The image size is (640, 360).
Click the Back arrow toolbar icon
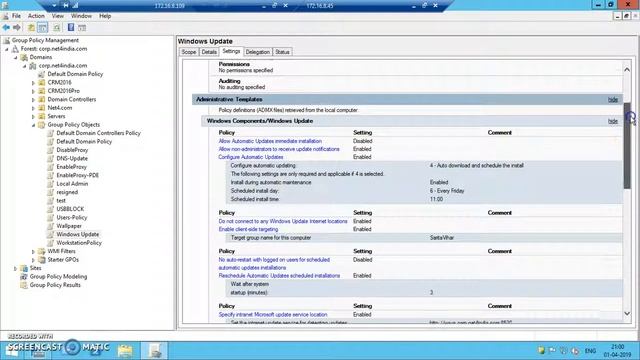pyautogui.click(x=6, y=28)
